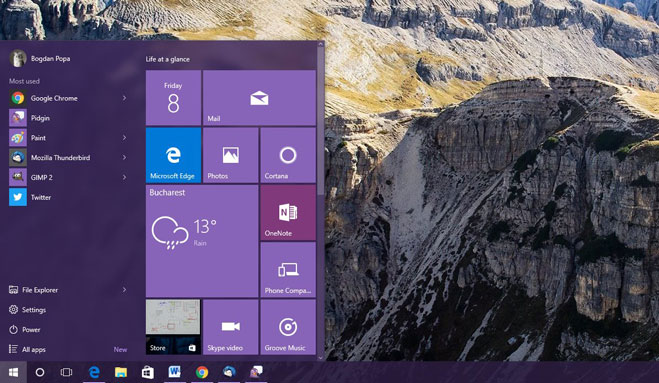
Task: Open the Cortana tile
Action: (x=288, y=155)
